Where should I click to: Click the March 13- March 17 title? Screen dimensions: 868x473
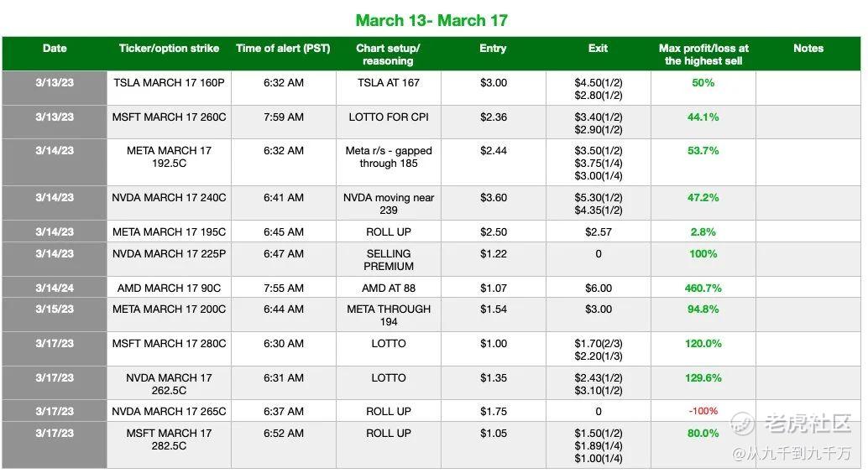tap(431, 20)
